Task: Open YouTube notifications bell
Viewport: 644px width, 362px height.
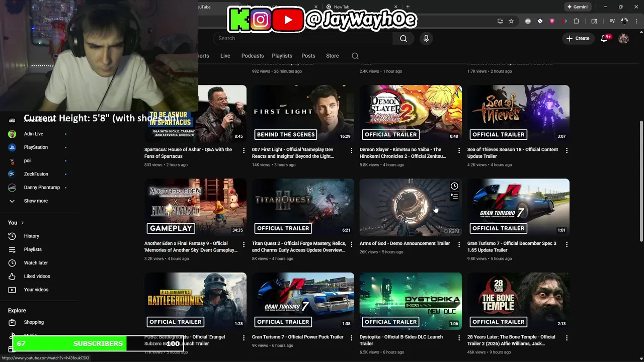Action: click(605, 38)
